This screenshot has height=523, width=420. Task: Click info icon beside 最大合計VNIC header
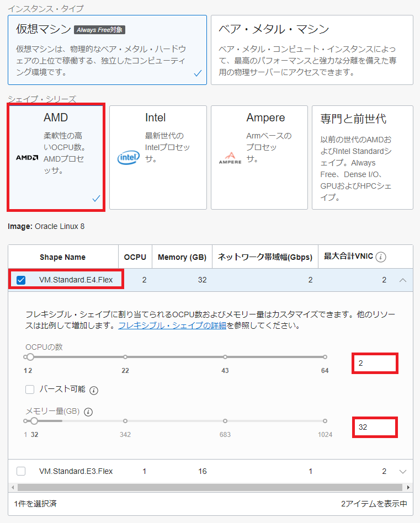[381, 257]
